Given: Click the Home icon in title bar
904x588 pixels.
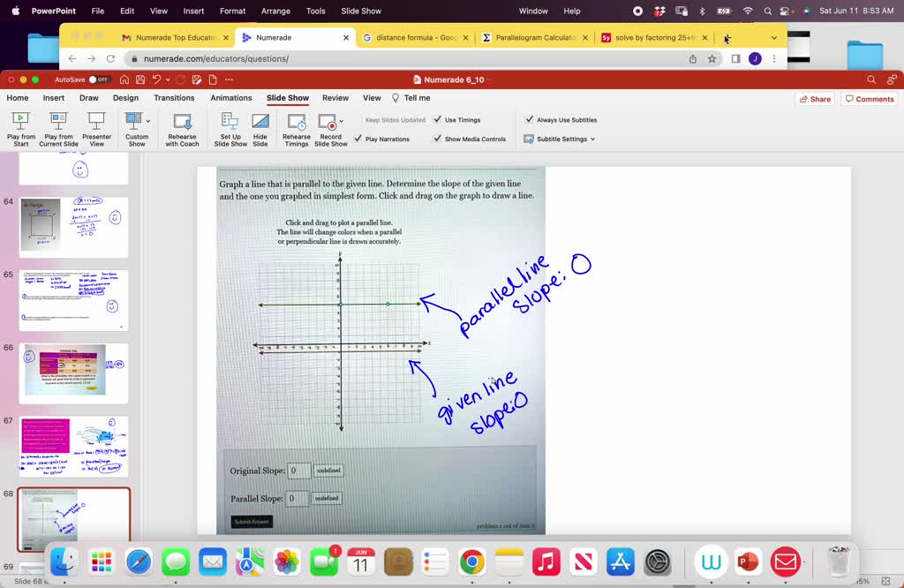Looking at the screenshot, I should click(x=124, y=79).
